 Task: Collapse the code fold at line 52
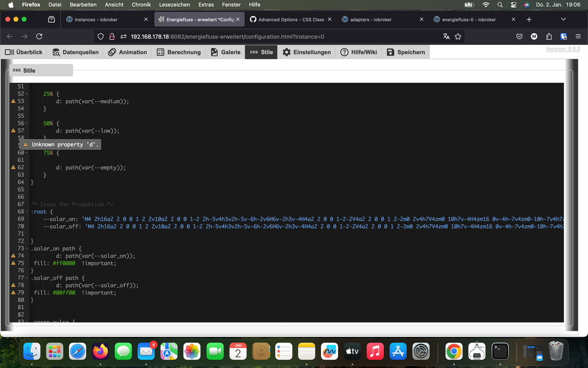[27, 93]
